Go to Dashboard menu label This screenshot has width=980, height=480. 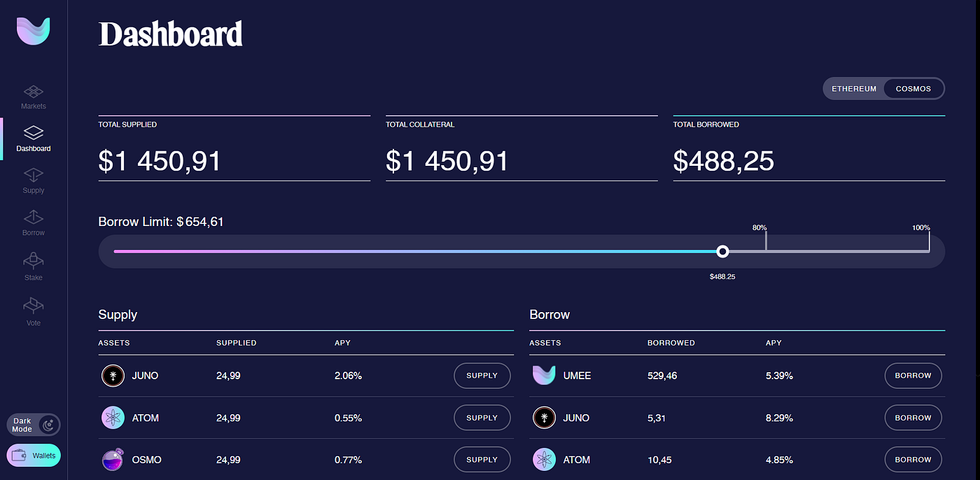pos(34,148)
